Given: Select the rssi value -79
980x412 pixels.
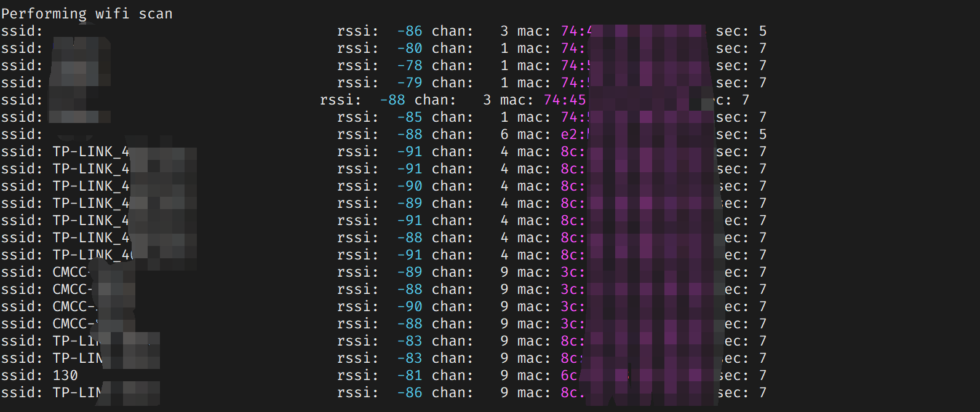Looking at the screenshot, I should (409, 82).
